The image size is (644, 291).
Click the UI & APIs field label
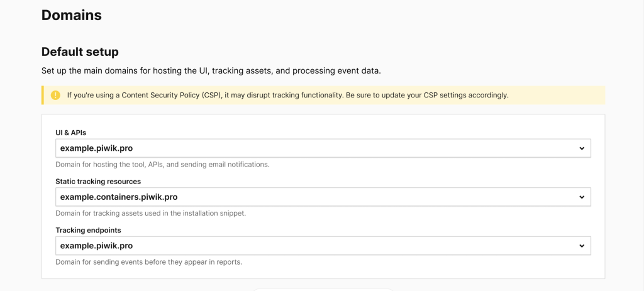[x=70, y=133]
